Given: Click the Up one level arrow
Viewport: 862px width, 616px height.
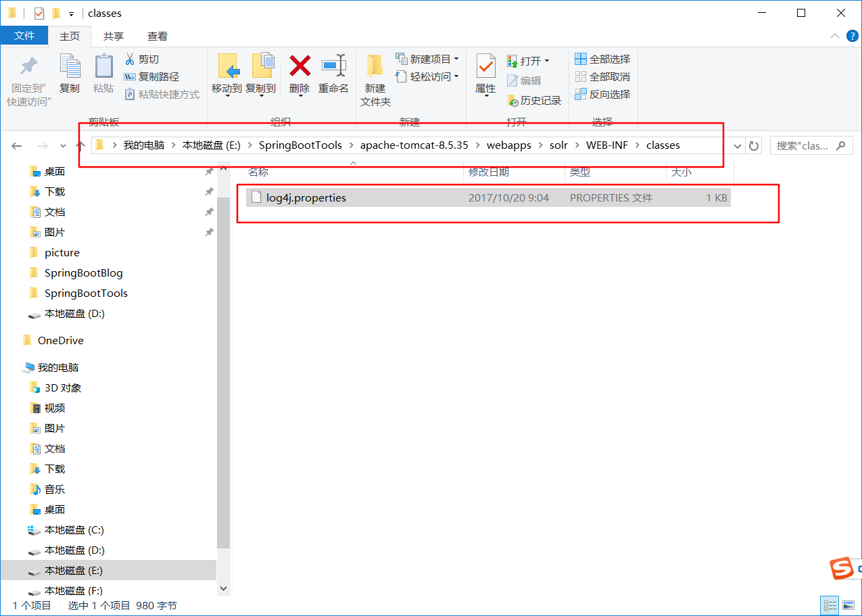Looking at the screenshot, I should pyautogui.click(x=80, y=145).
